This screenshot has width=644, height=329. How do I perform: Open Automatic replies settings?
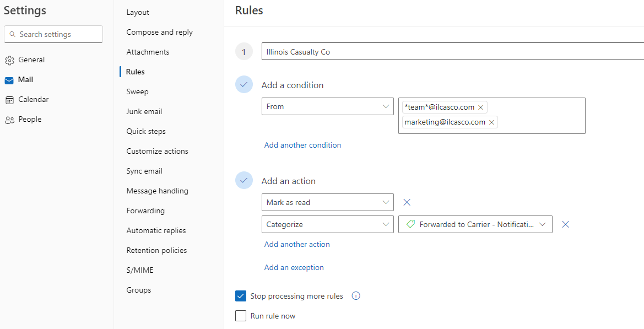point(156,230)
